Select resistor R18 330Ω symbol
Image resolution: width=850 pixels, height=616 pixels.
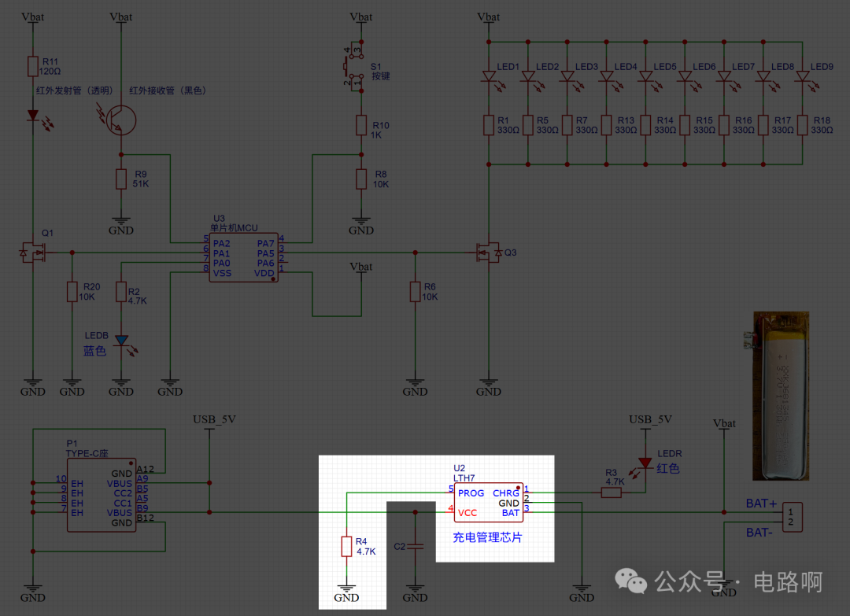pos(802,125)
